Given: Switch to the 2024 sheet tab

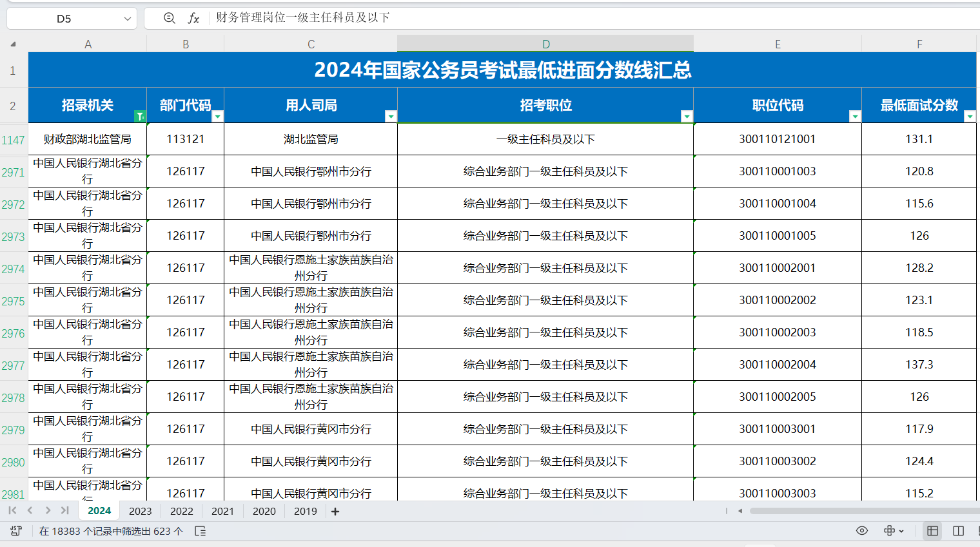Looking at the screenshot, I should pos(99,510).
